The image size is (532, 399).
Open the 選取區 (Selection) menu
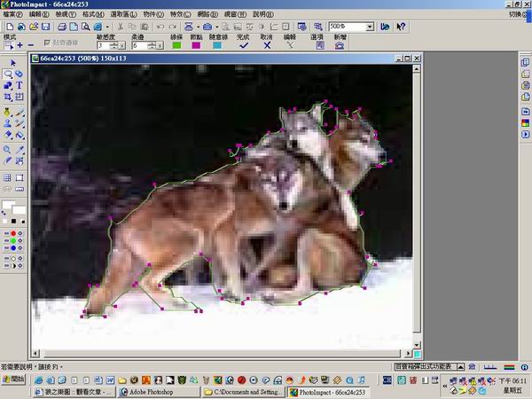[123, 14]
